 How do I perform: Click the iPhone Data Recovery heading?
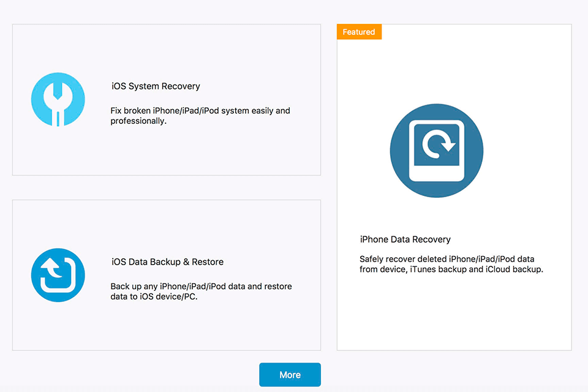coord(406,239)
